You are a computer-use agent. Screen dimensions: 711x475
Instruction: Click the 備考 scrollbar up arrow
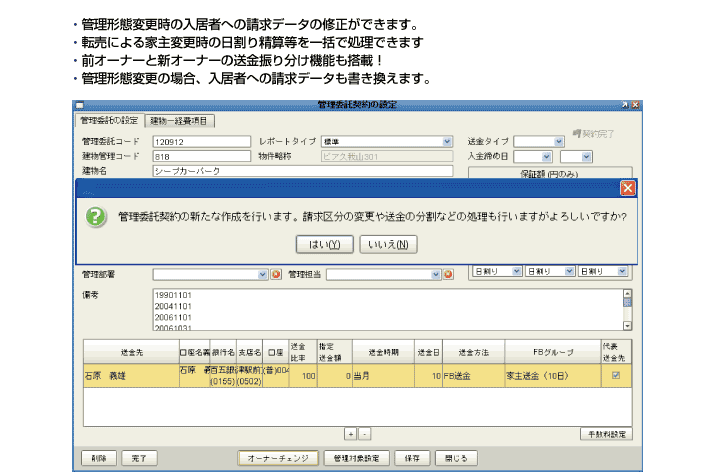click(628, 294)
